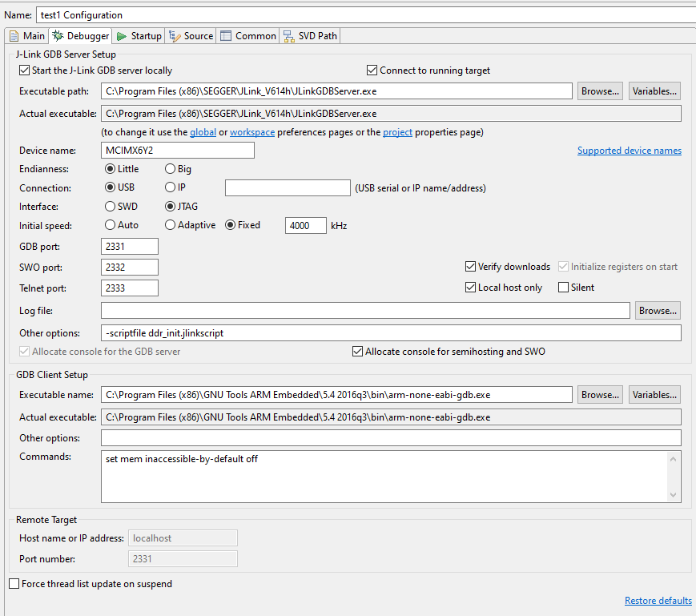Switch to the Startup tab
Viewport: 696px width, 616px height.
[x=139, y=36]
